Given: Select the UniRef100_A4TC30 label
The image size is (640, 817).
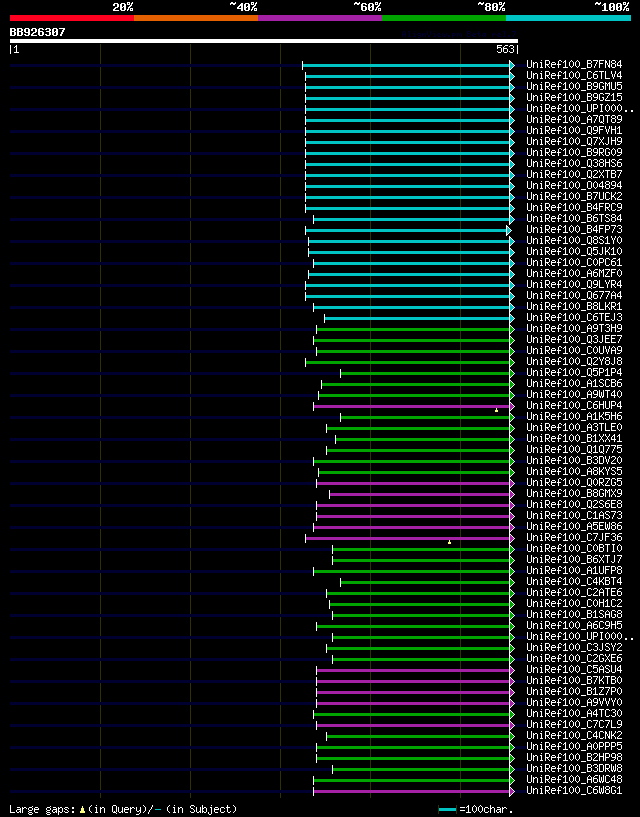Looking at the screenshot, I should 574,713.
